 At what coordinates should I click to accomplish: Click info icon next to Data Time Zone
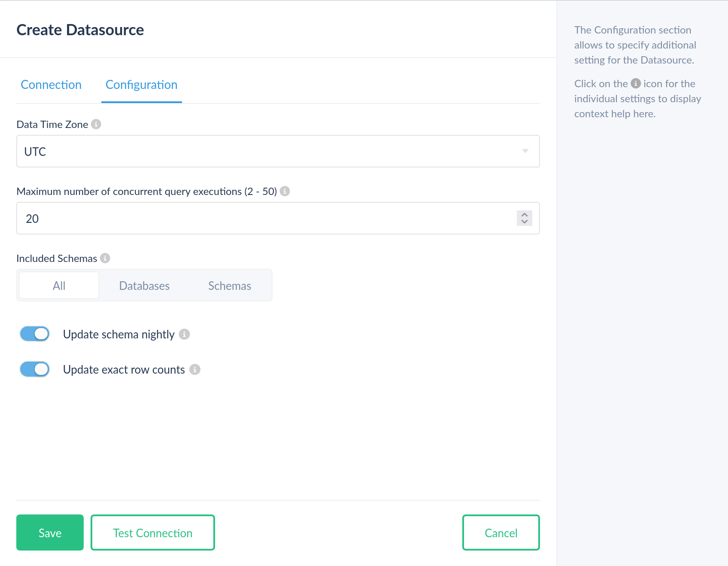click(96, 124)
